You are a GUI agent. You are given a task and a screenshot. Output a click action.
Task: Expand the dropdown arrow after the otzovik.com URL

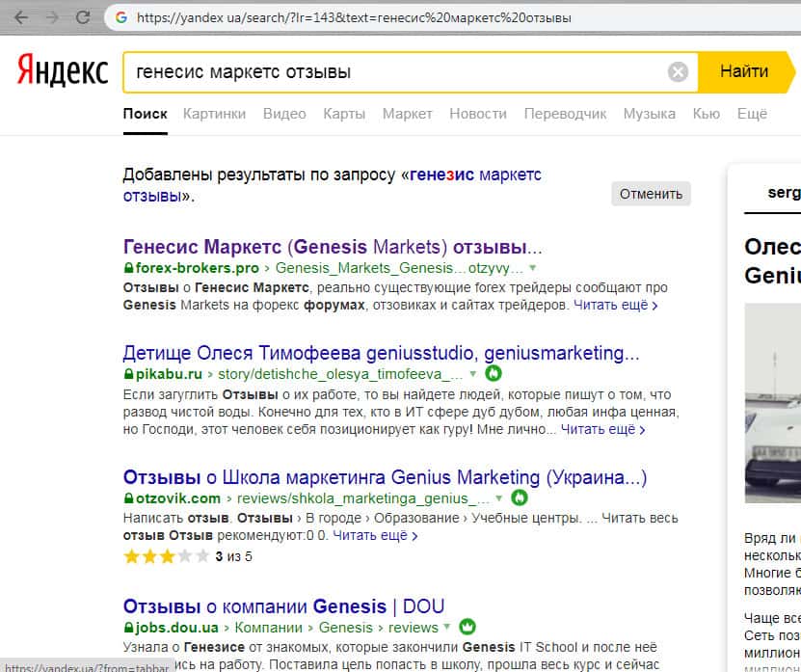pyautogui.click(x=499, y=497)
